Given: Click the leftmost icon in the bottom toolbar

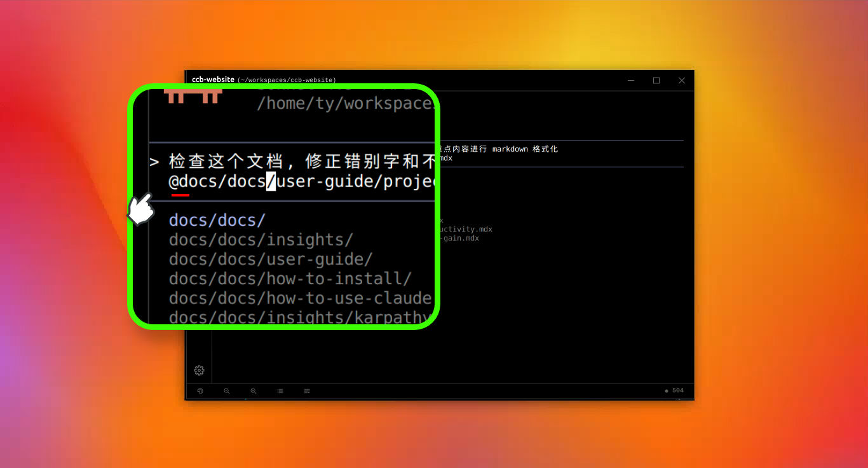Looking at the screenshot, I should click(200, 391).
